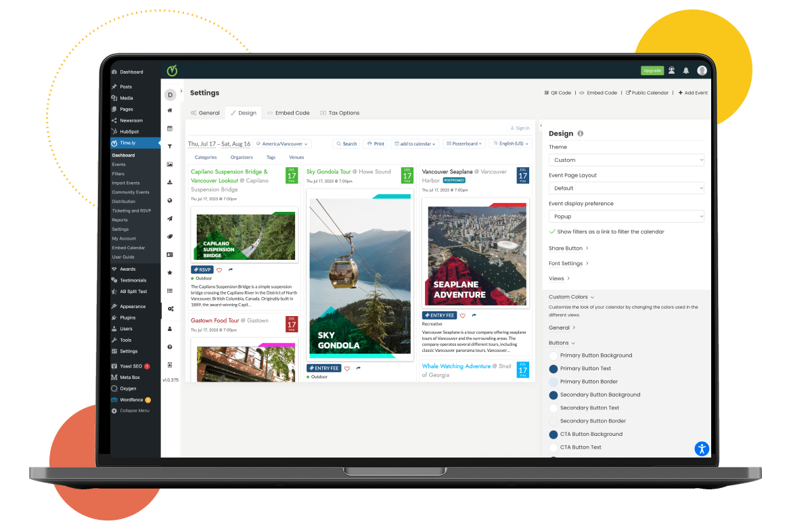This screenshot has height=532, width=812.
Task: Expand the General colors section
Action: click(x=562, y=328)
